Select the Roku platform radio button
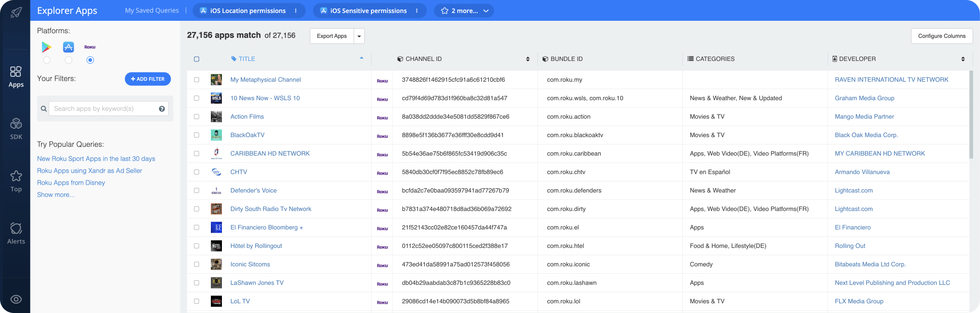 (x=90, y=60)
